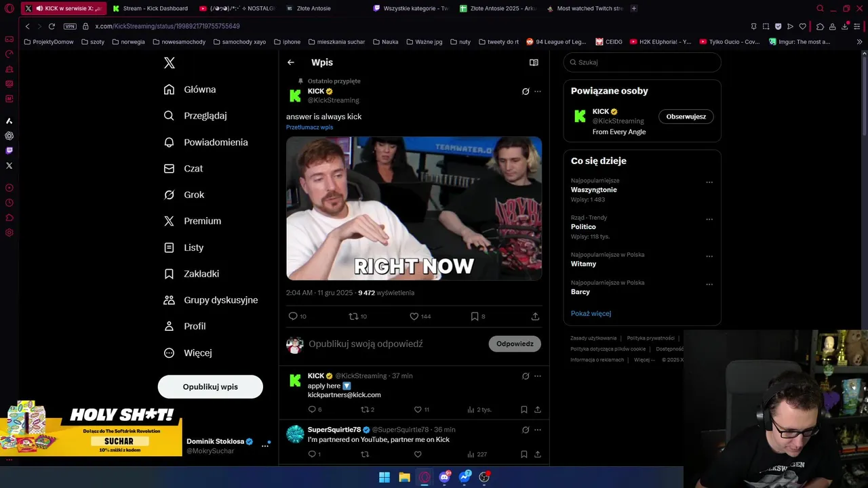Viewport: 868px width, 488px height.
Task: Click Obserwujesz following button
Action: coord(686,117)
